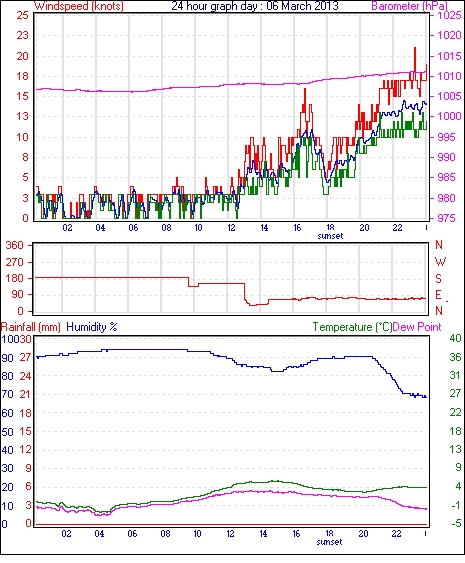465x563 pixels.
Task: Click the sunset marker under bottom chart
Action: point(329,542)
